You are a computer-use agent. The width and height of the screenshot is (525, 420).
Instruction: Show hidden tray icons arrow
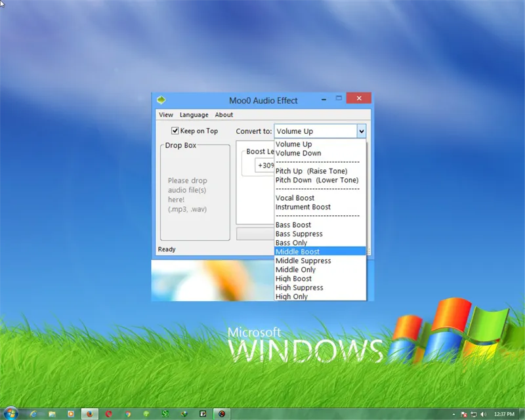pos(455,414)
